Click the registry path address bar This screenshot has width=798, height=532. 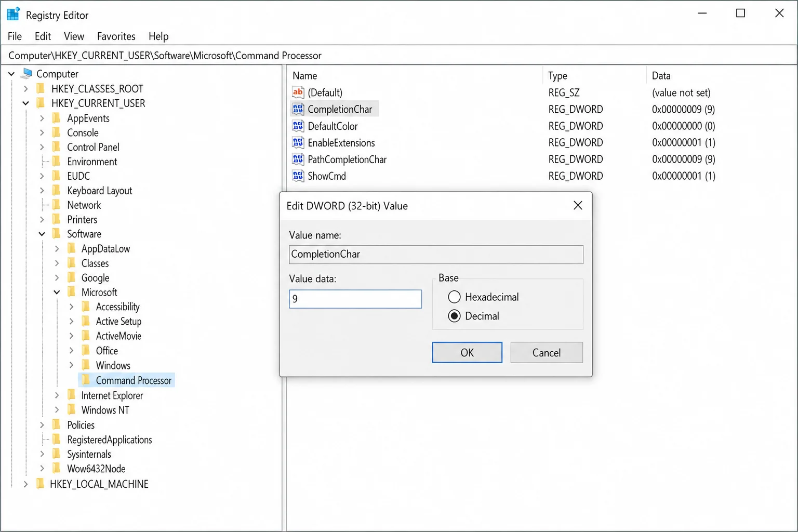tap(399, 55)
